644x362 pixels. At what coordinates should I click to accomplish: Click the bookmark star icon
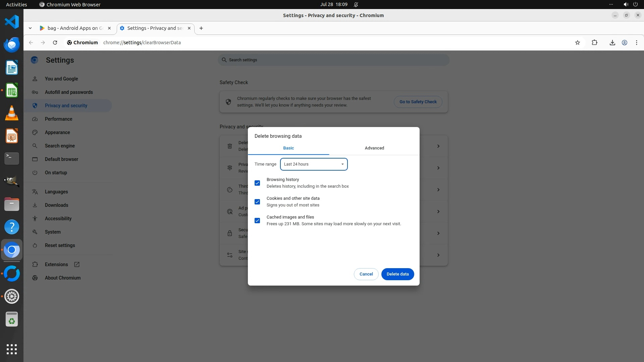pyautogui.click(x=577, y=43)
